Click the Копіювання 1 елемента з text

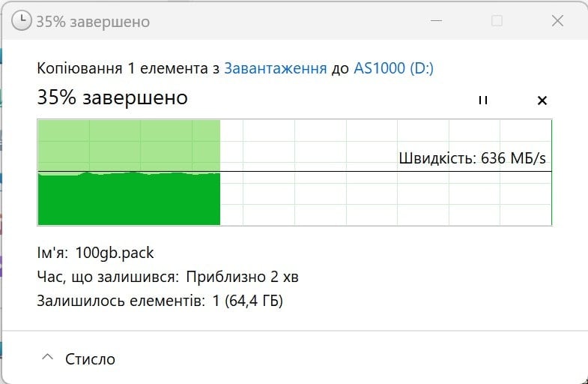pyautogui.click(x=129, y=69)
